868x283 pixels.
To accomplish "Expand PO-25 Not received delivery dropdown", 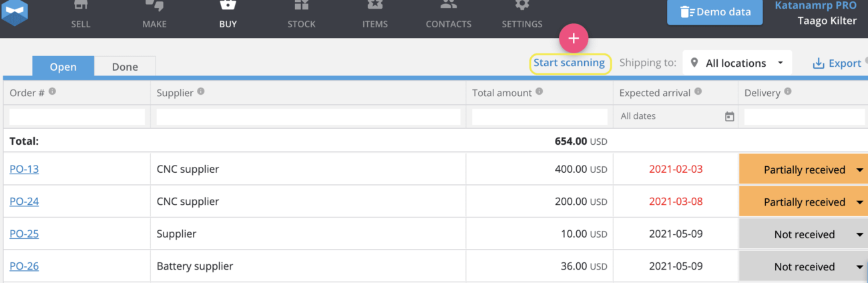I will [x=859, y=234].
